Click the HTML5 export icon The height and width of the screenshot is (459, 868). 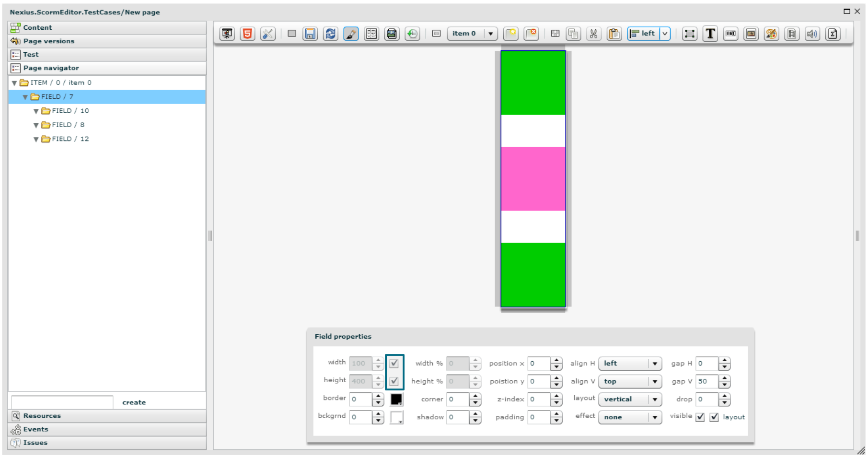pos(247,34)
